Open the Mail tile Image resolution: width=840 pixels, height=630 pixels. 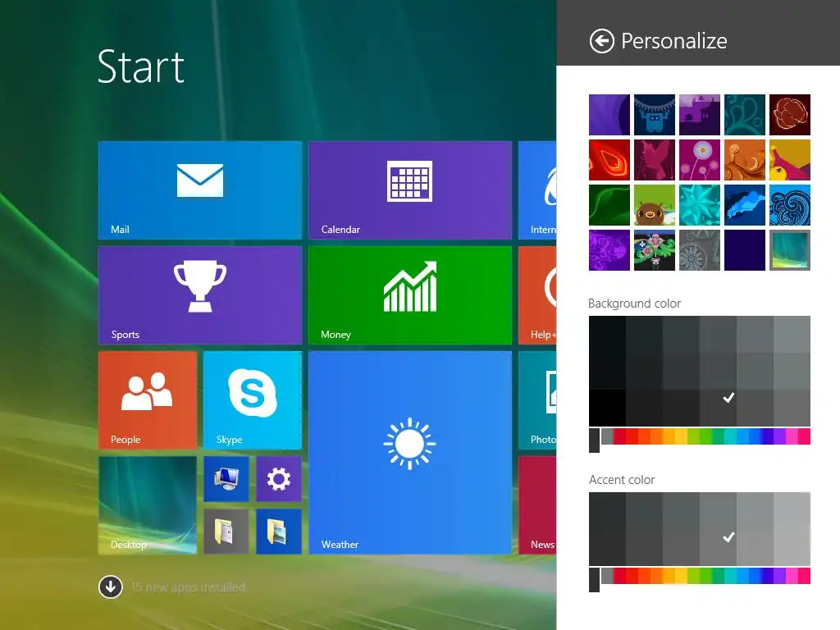[200, 190]
